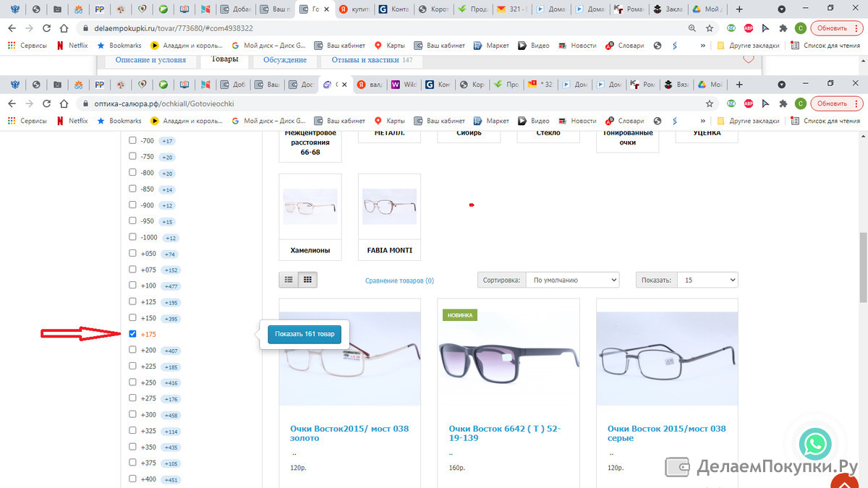Open Сервисы apps shortcut in optics store window
Image resolution: width=868 pixels, height=488 pixels.
[x=27, y=121]
